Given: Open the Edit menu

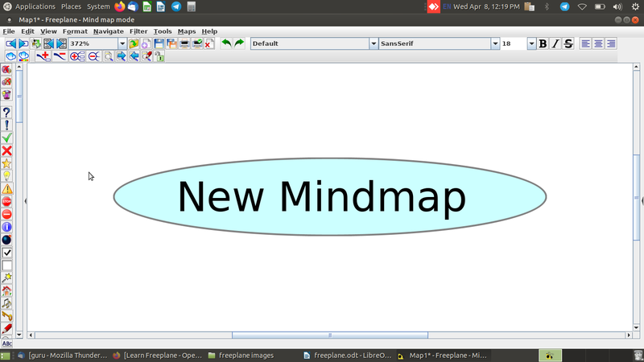Looking at the screenshot, I should [x=27, y=31].
